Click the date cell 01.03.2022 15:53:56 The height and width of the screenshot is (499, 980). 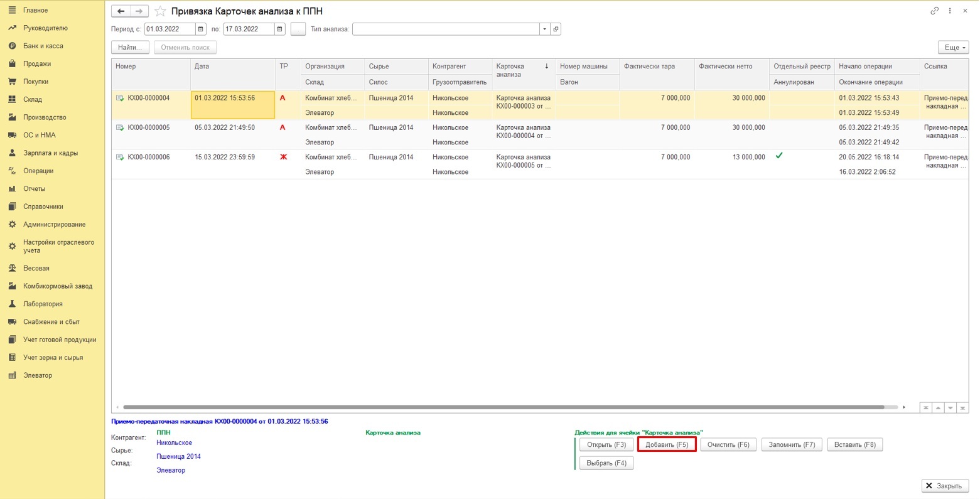233,105
